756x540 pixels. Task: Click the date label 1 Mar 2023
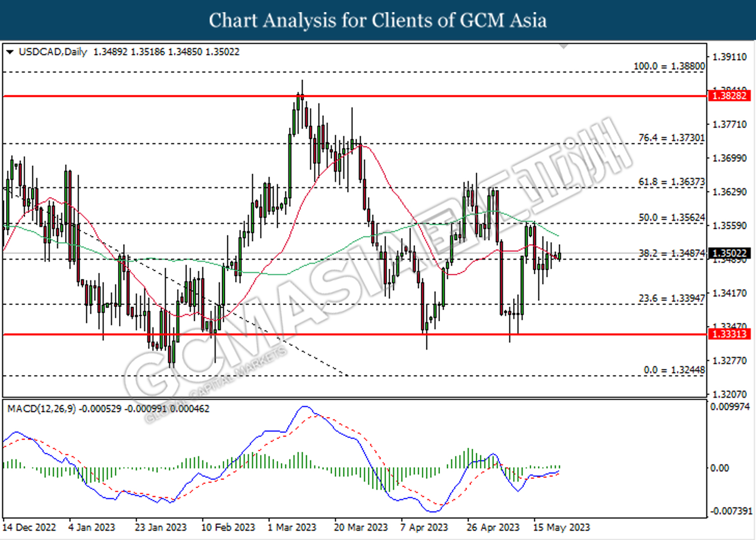pyautogui.click(x=292, y=527)
